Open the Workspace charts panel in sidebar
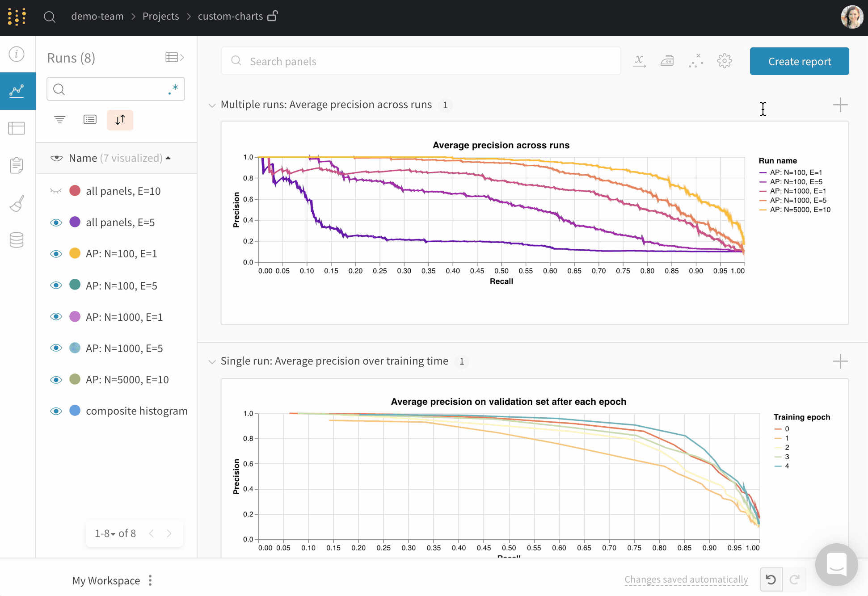The width and height of the screenshot is (868, 596). pos(17,91)
